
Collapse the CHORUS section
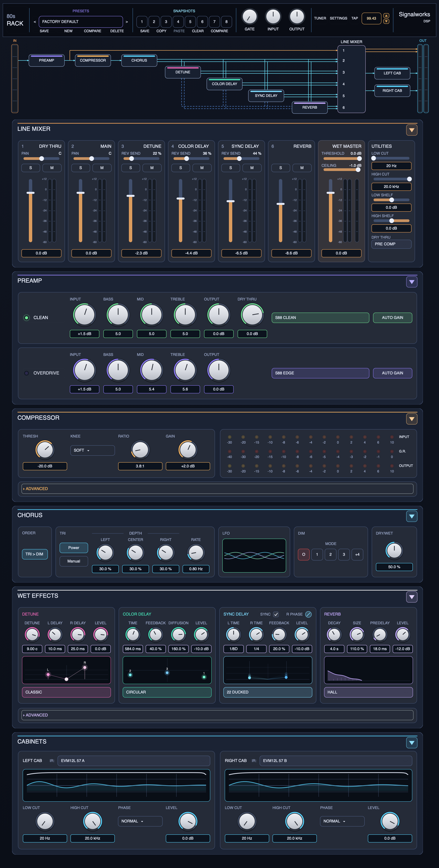point(412,516)
